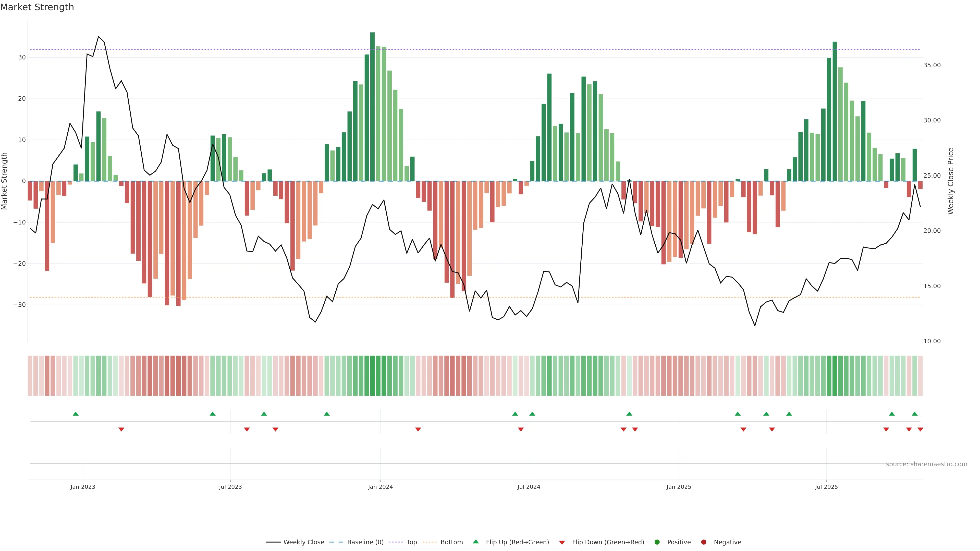Screen dimensions: 980x551
Task: Click the Negative red circle legend icon
Action: coord(703,542)
